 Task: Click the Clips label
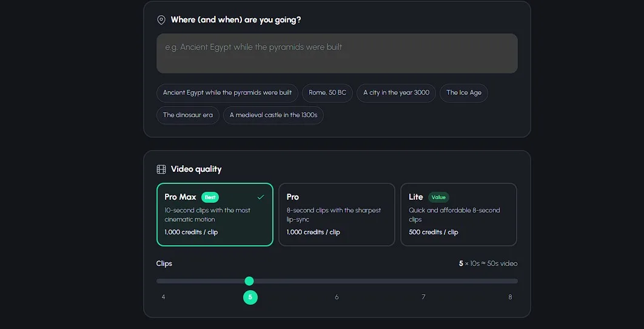pos(164,263)
